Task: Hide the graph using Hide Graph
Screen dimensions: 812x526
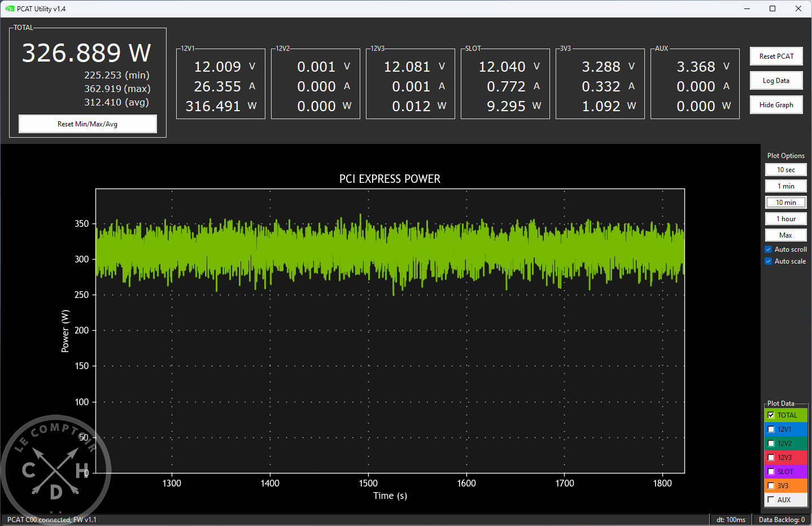Action: [776, 105]
